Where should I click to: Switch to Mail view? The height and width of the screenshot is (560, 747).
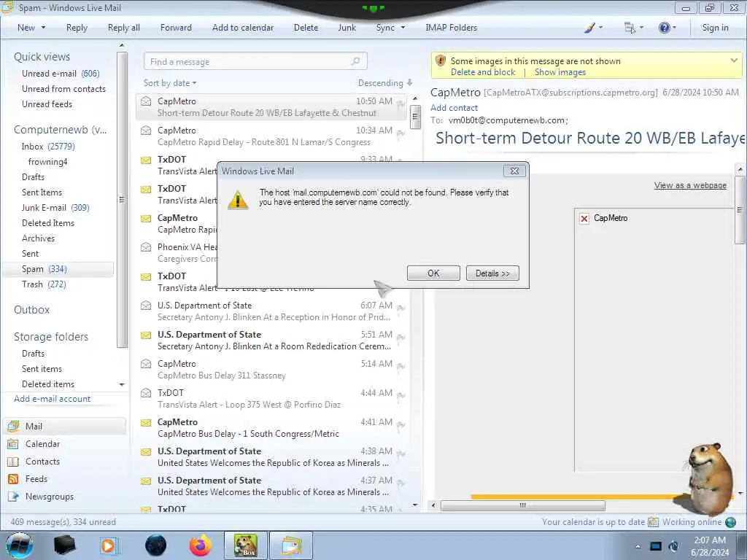tap(65, 426)
